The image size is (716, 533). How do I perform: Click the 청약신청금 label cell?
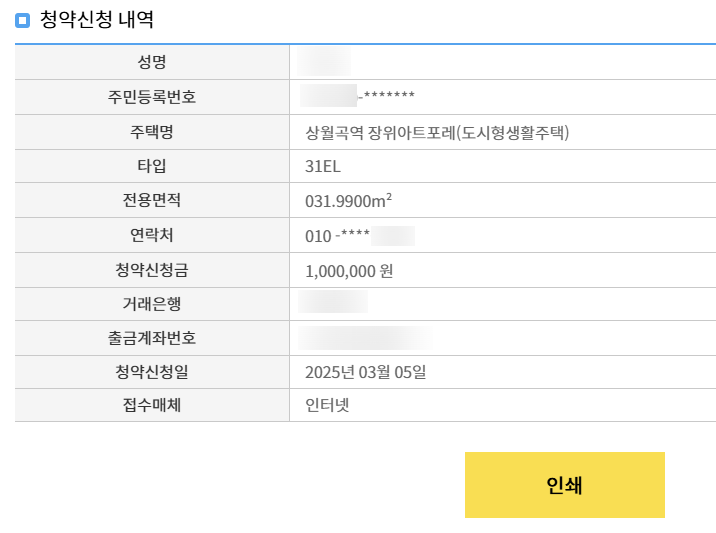[152, 270]
